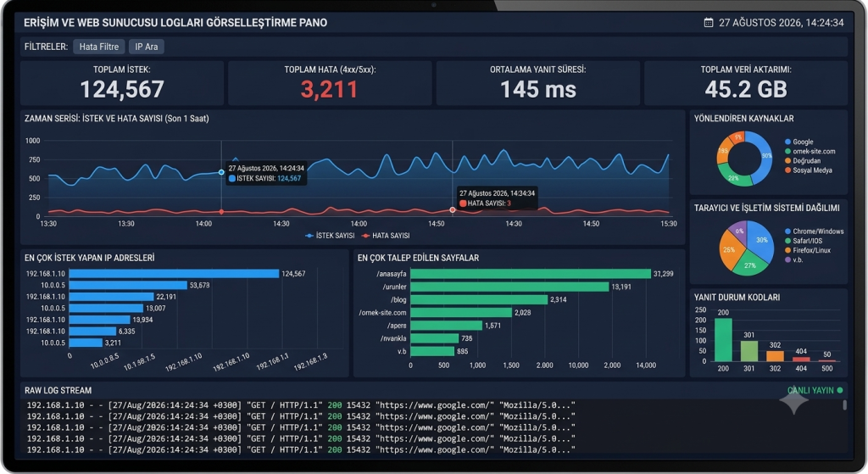
Task: Click the red error point at 14:34:34
Action: [x=453, y=210]
